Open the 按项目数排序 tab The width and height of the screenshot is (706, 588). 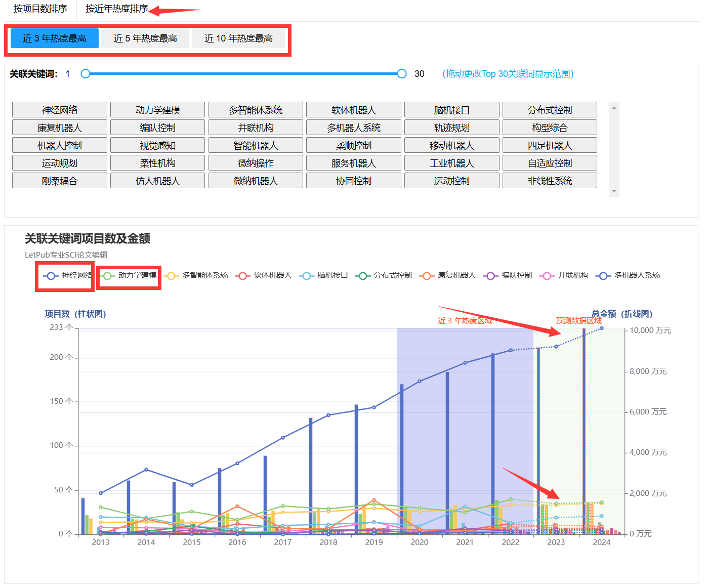click(40, 9)
